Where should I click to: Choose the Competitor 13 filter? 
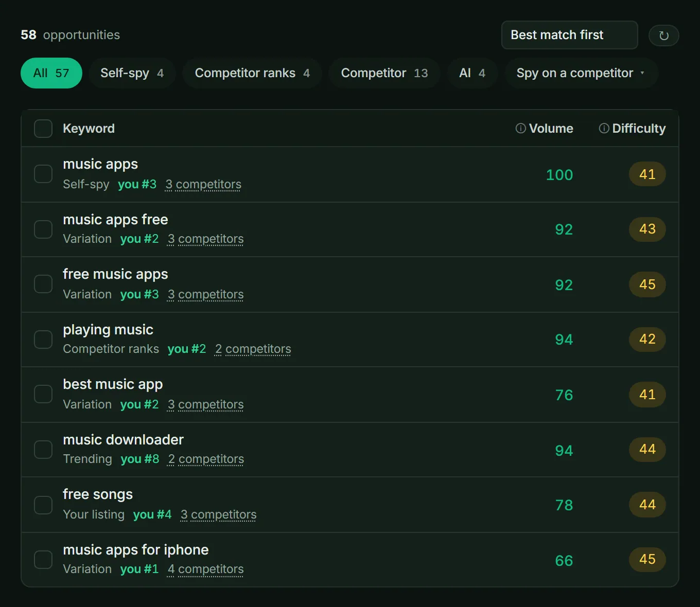click(384, 73)
